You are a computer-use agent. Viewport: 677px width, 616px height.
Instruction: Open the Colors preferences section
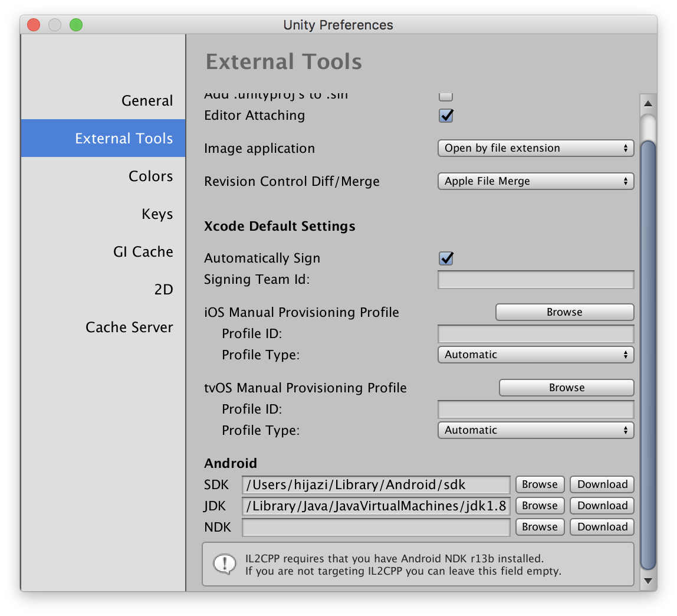pyautogui.click(x=150, y=176)
